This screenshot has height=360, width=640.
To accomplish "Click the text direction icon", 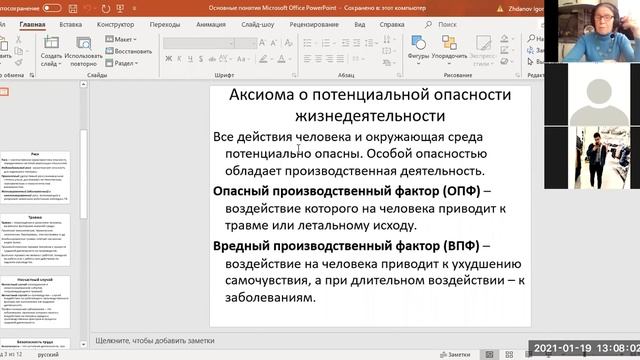I will pyautogui.click(x=387, y=40).
